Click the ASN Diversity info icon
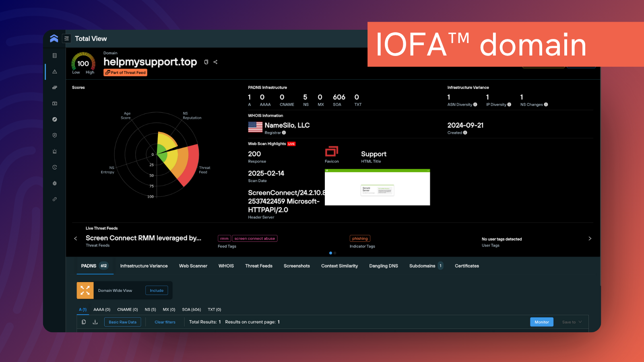 (x=475, y=105)
